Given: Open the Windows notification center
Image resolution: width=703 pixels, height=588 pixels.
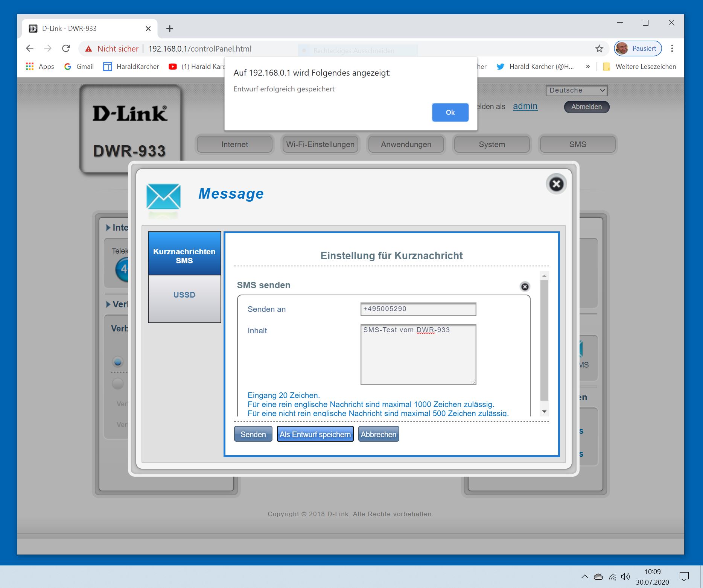Looking at the screenshot, I should [x=684, y=576].
